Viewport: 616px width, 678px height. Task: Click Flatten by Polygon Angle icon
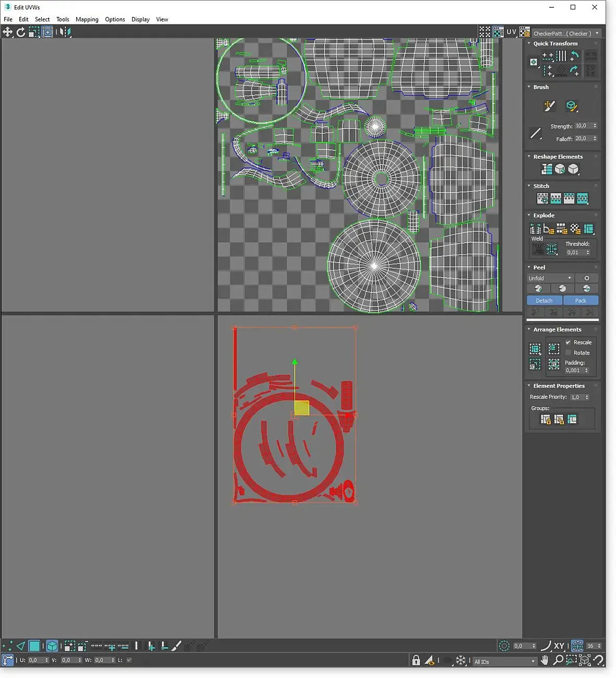(x=548, y=229)
